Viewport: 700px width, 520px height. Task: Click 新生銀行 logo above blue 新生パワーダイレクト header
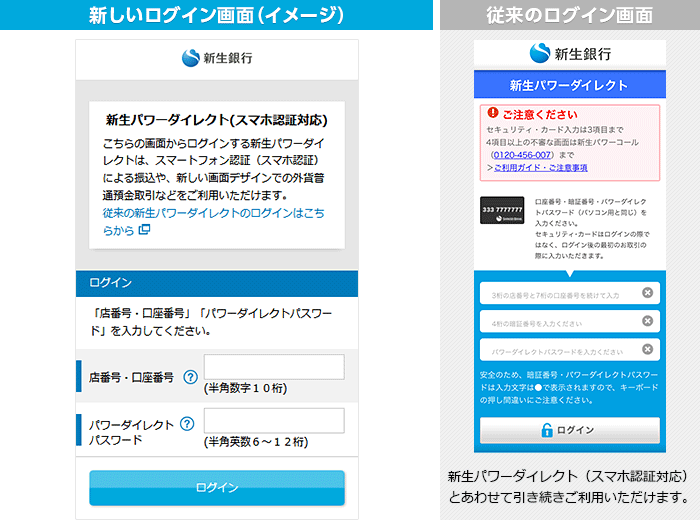coord(569,54)
